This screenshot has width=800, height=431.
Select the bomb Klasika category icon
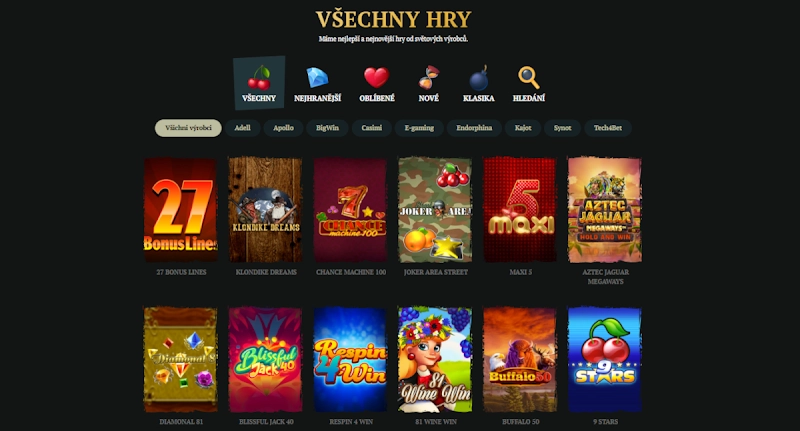point(479,84)
